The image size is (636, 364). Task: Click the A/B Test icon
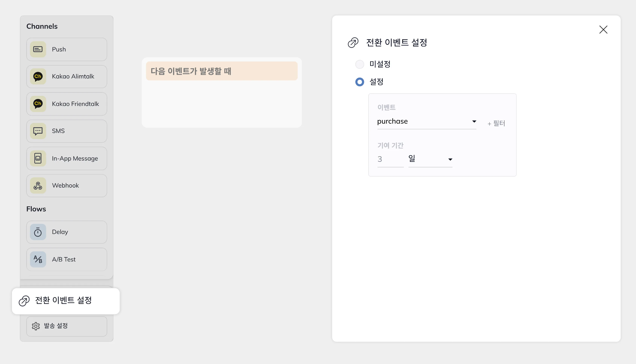coord(38,259)
